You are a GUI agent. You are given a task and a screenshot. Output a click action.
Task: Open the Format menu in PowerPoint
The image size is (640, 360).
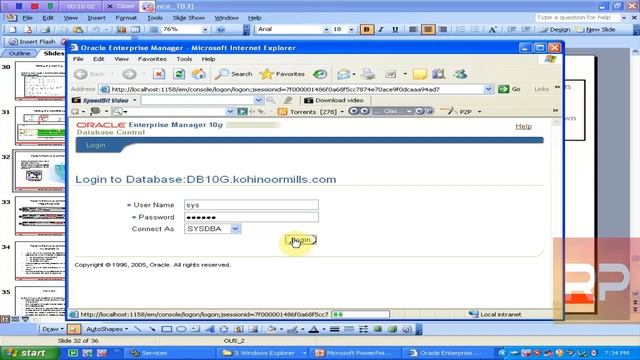126,18
